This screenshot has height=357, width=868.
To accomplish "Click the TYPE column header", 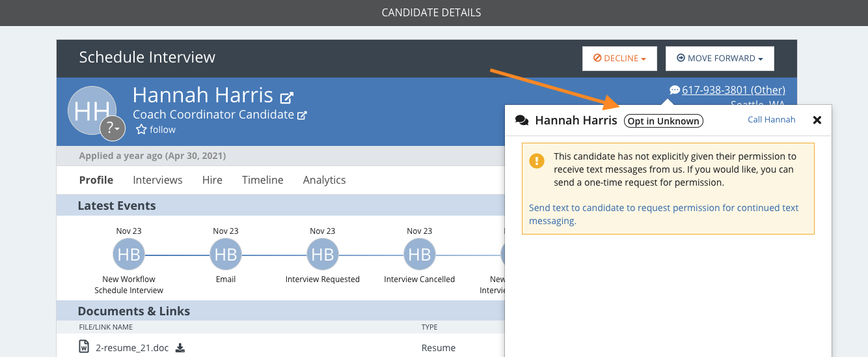I will click(429, 327).
